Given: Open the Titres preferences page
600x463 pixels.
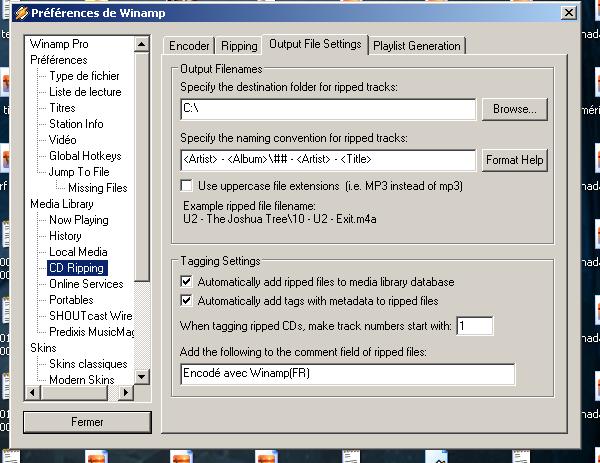Looking at the screenshot, I should (62, 108).
